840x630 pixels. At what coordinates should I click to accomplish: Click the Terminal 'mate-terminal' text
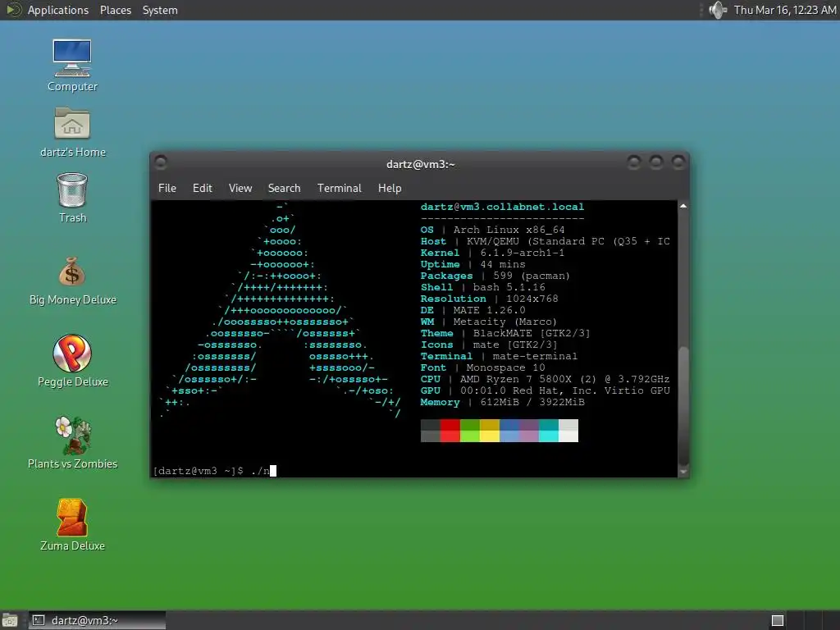click(535, 356)
